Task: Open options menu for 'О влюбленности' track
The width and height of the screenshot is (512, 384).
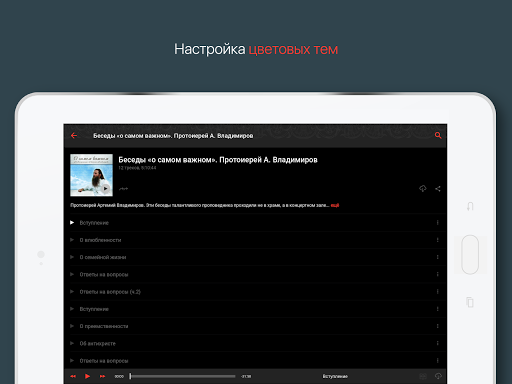Action: click(x=437, y=240)
